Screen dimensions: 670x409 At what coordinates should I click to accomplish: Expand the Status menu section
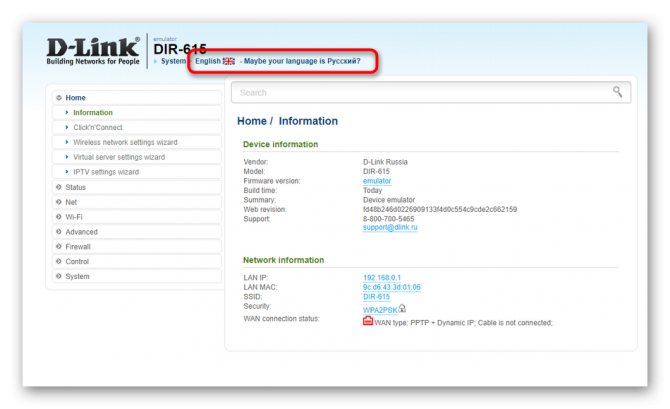coord(137,187)
